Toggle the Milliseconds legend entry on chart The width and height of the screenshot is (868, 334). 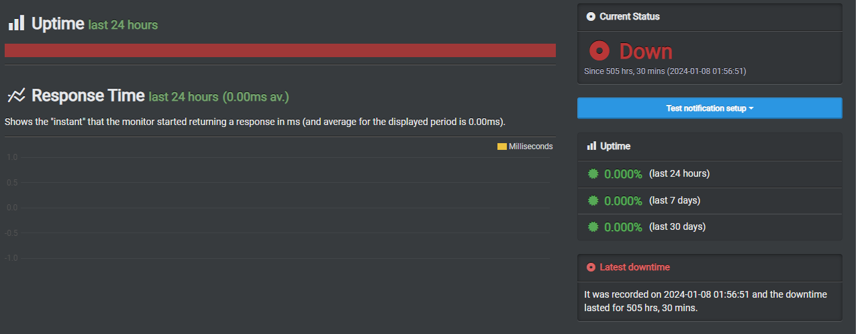coord(525,147)
